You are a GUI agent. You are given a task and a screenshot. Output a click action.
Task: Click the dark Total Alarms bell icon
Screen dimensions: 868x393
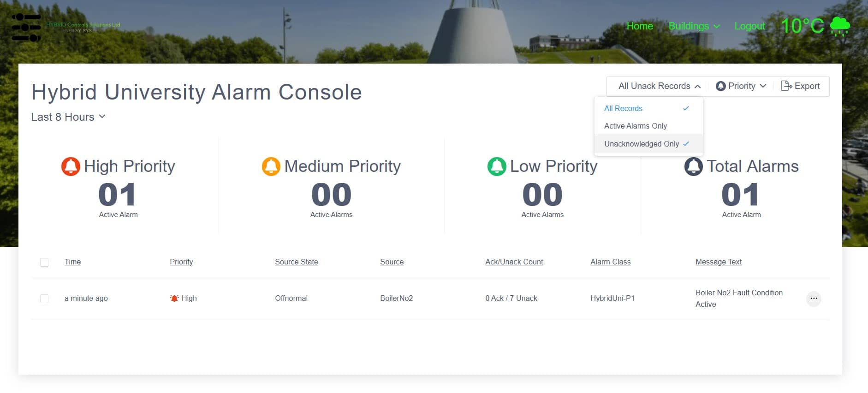pos(693,166)
